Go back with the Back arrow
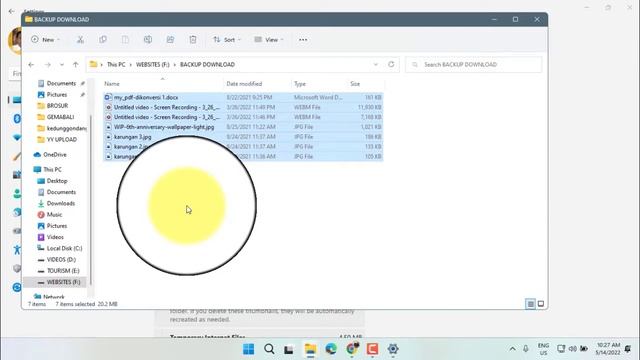The width and height of the screenshot is (640, 360). click(x=31, y=64)
